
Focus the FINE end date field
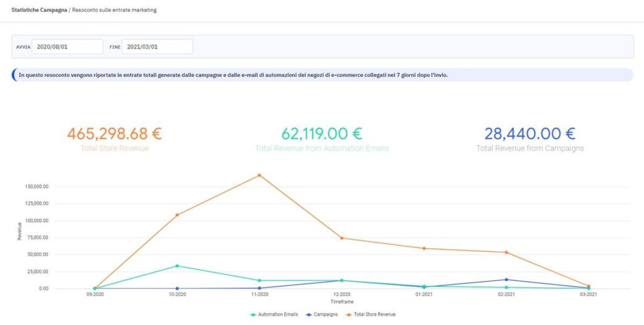[x=157, y=47]
